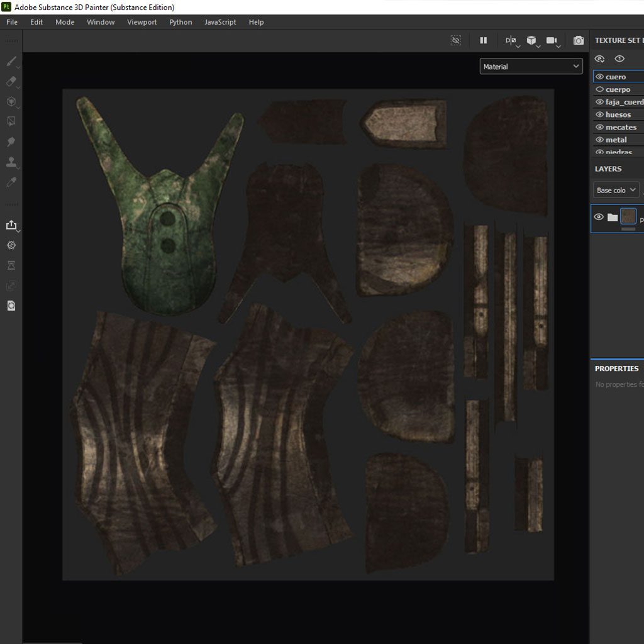The height and width of the screenshot is (644, 644).
Task: Select the Clone stamp tool
Action: (11, 162)
